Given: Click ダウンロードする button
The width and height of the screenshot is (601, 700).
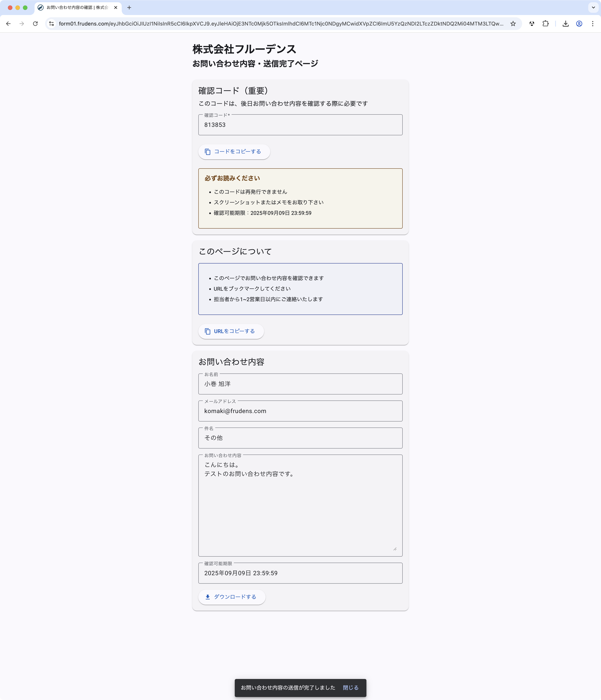Looking at the screenshot, I should coord(232,597).
